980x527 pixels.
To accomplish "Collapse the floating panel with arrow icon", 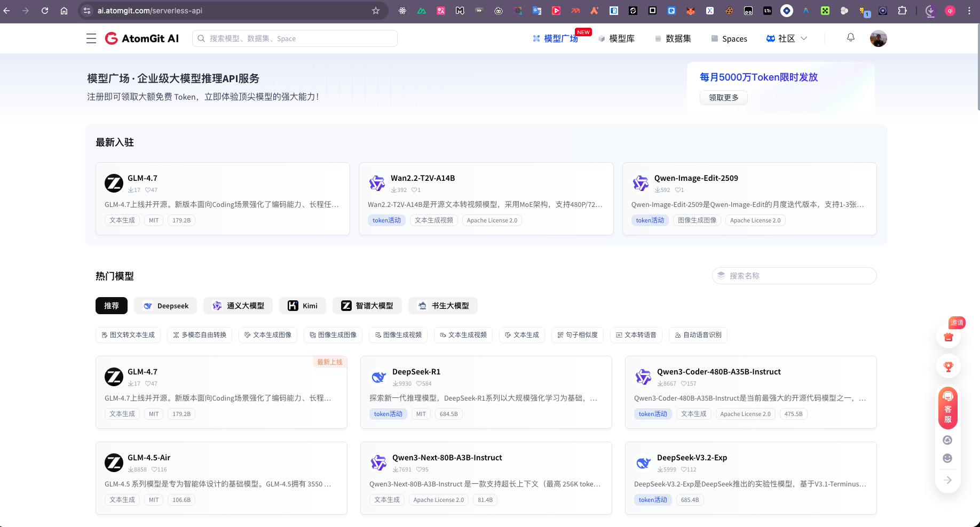I will [x=947, y=480].
